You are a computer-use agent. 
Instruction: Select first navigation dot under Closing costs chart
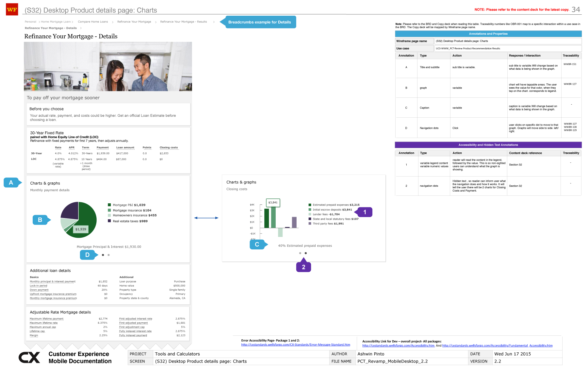coord(300,253)
